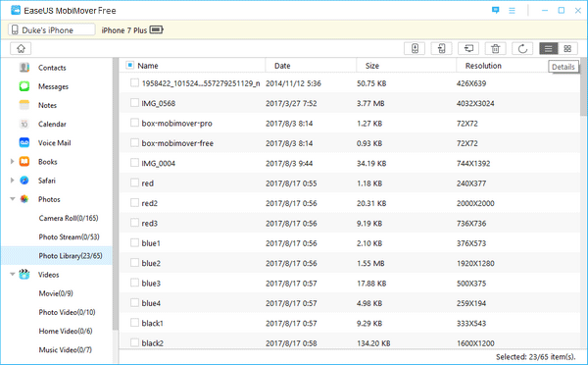This screenshot has width=588, height=365.
Task: Check the blue1 file checkbox
Action: [x=134, y=242]
